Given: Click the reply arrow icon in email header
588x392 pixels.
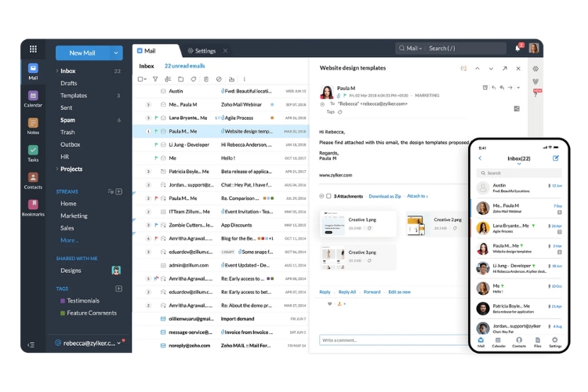Looking at the screenshot, I should (x=493, y=87).
